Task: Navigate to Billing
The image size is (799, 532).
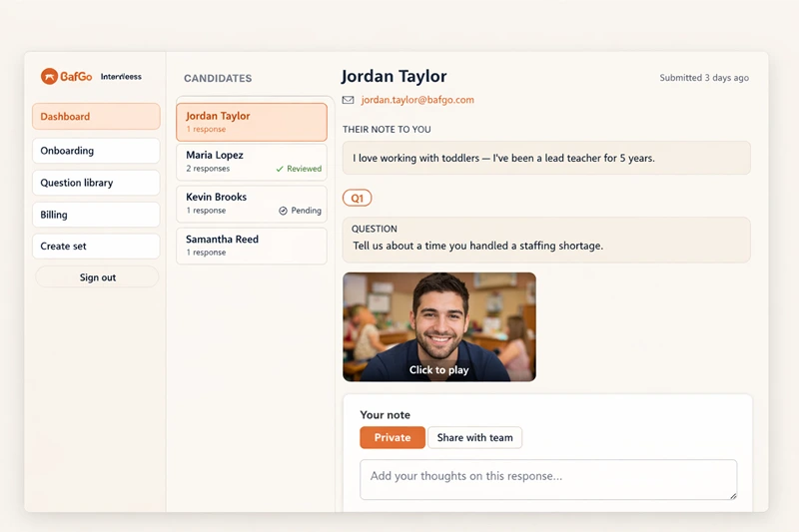Action: click(x=96, y=215)
